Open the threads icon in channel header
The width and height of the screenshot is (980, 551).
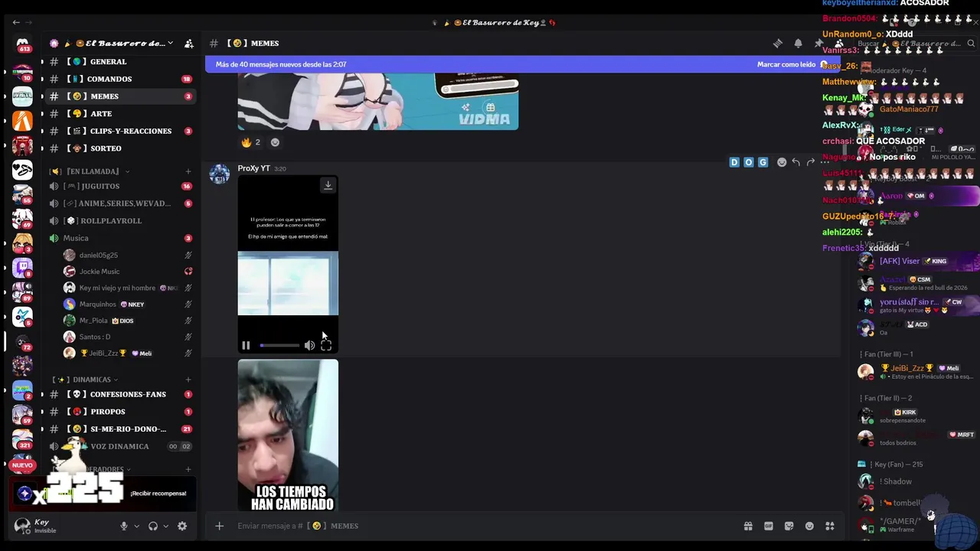click(778, 44)
